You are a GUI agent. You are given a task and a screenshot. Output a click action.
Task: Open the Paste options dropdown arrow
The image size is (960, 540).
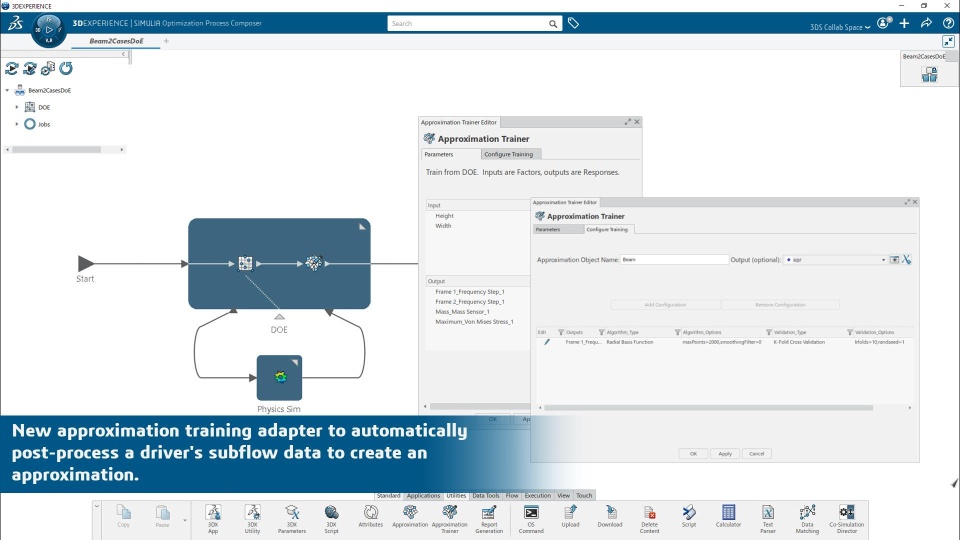(x=185, y=520)
